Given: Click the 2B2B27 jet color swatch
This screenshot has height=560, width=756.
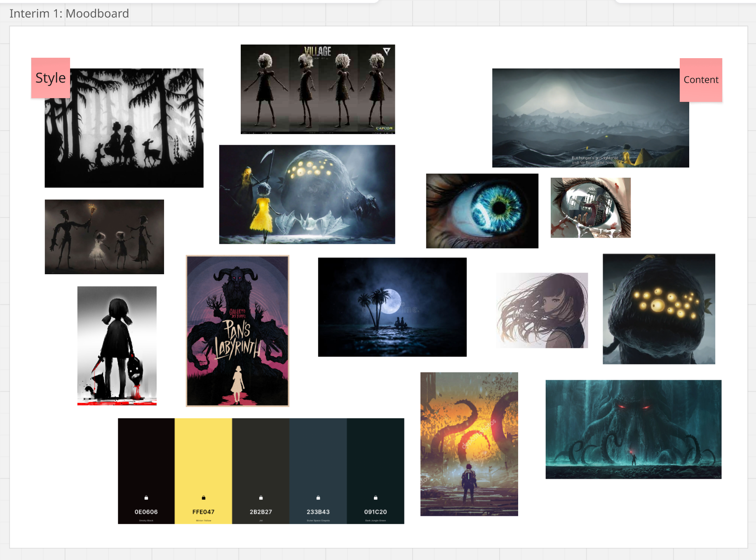Looking at the screenshot, I should click(x=261, y=471).
